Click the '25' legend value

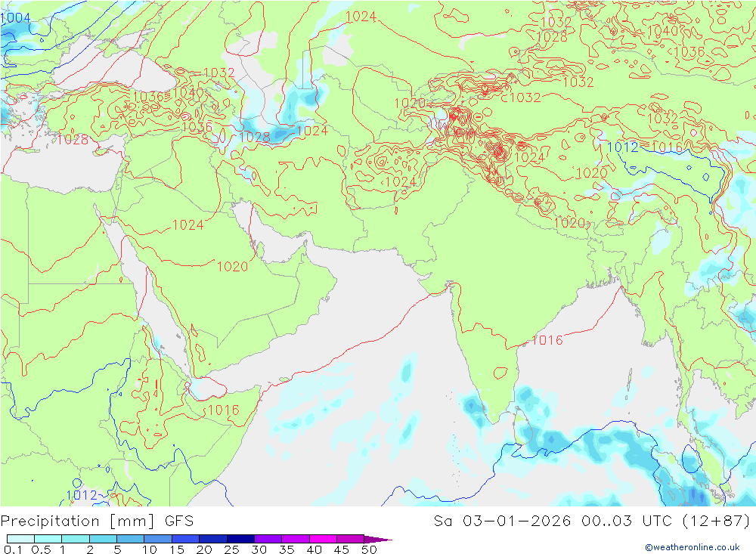[x=232, y=549]
